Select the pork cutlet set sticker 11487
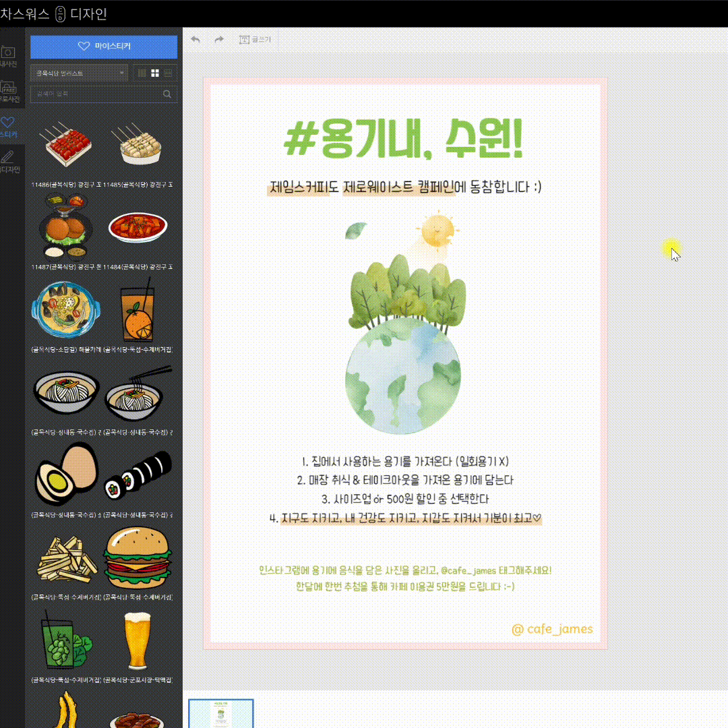Viewport: 728px width, 728px height. [66, 226]
